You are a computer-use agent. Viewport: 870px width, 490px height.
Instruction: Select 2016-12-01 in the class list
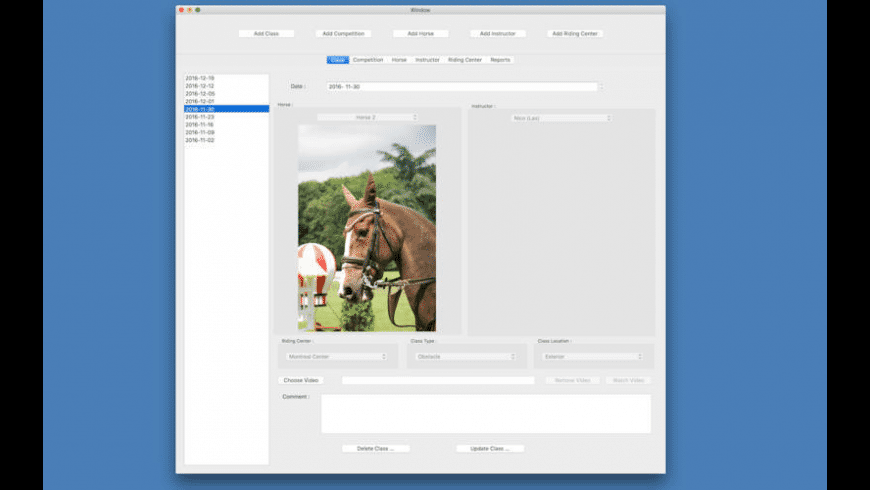[x=226, y=102]
